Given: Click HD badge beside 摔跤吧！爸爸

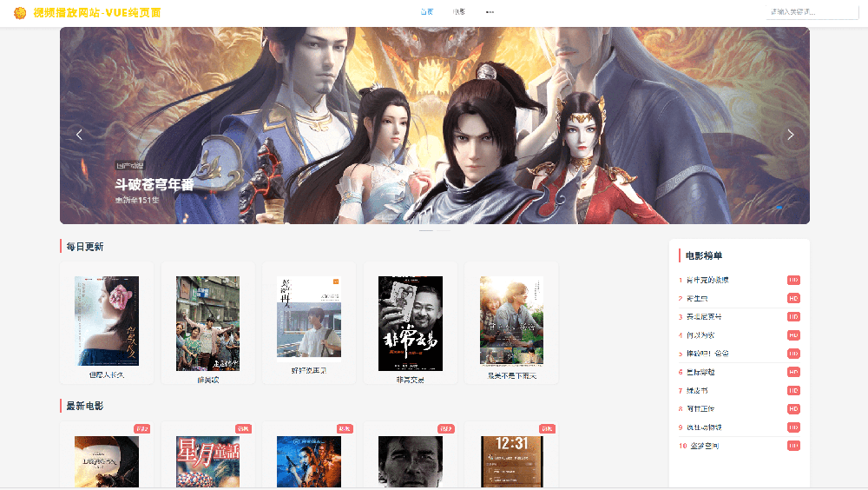Looking at the screenshot, I should 794,353.
